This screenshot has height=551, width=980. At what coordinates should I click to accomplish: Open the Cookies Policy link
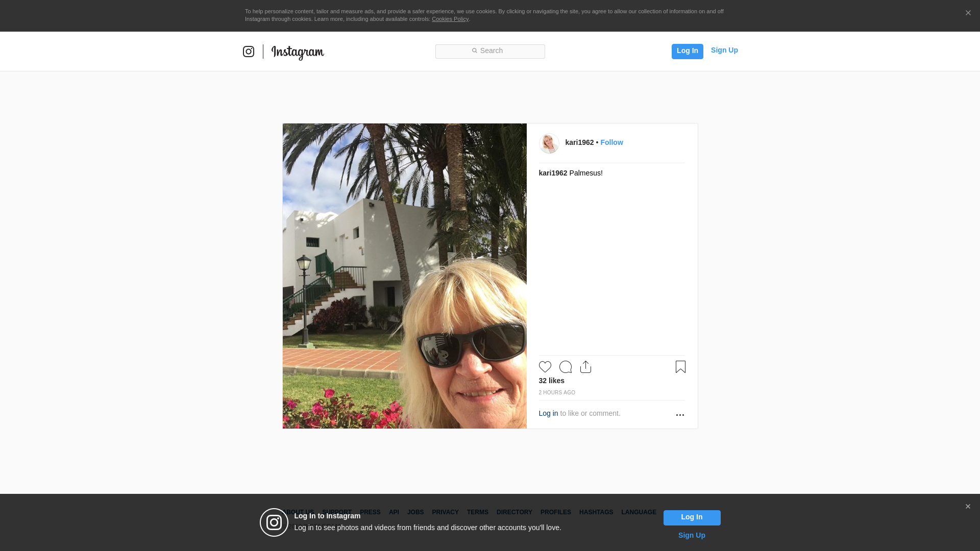(x=450, y=19)
